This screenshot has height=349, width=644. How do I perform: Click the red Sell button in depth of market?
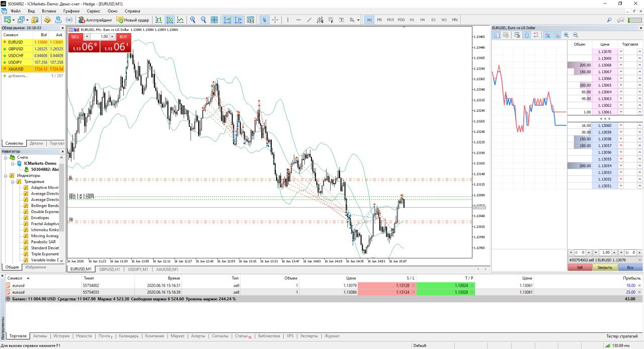(x=580, y=267)
